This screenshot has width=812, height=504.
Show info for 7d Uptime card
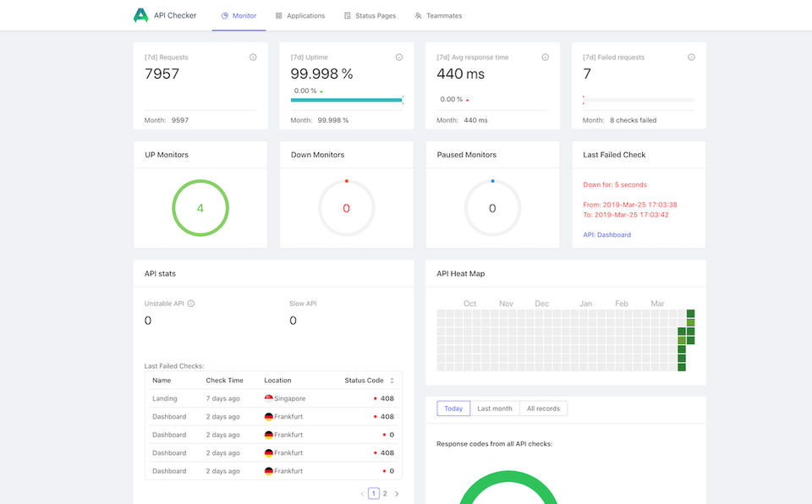[x=398, y=57]
